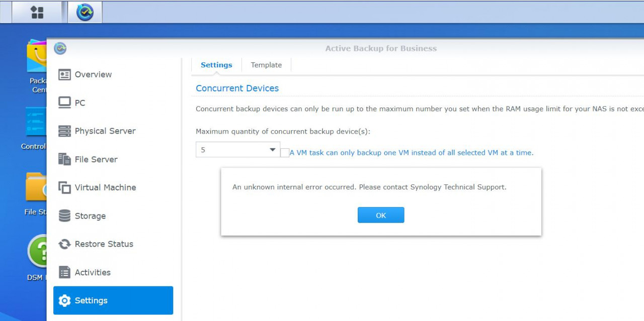Select the PC monitor icon
Screen dimensions: 644x321
tap(64, 102)
